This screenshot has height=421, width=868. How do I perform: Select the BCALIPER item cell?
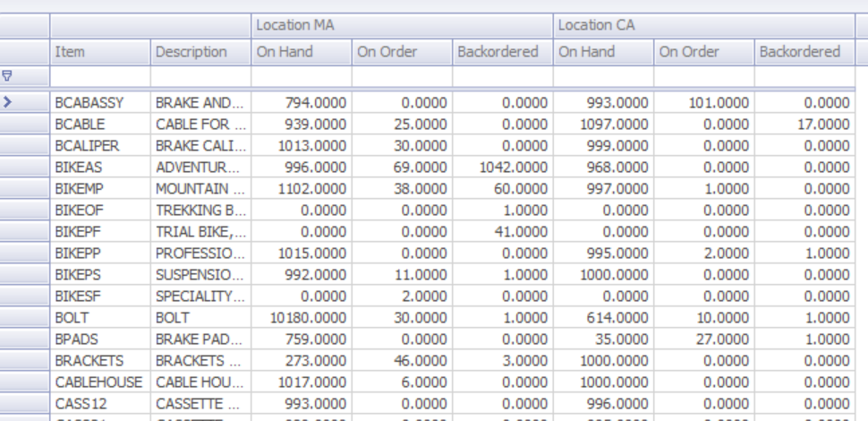point(100,146)
